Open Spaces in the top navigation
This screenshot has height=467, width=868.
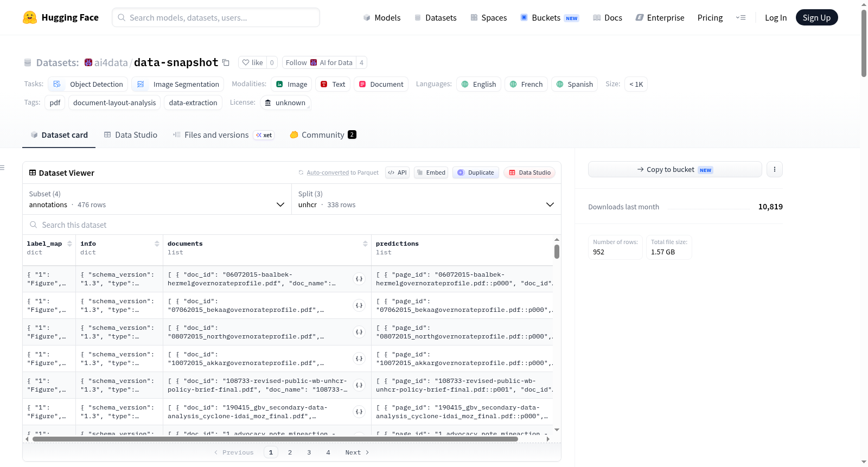[489, 18]
